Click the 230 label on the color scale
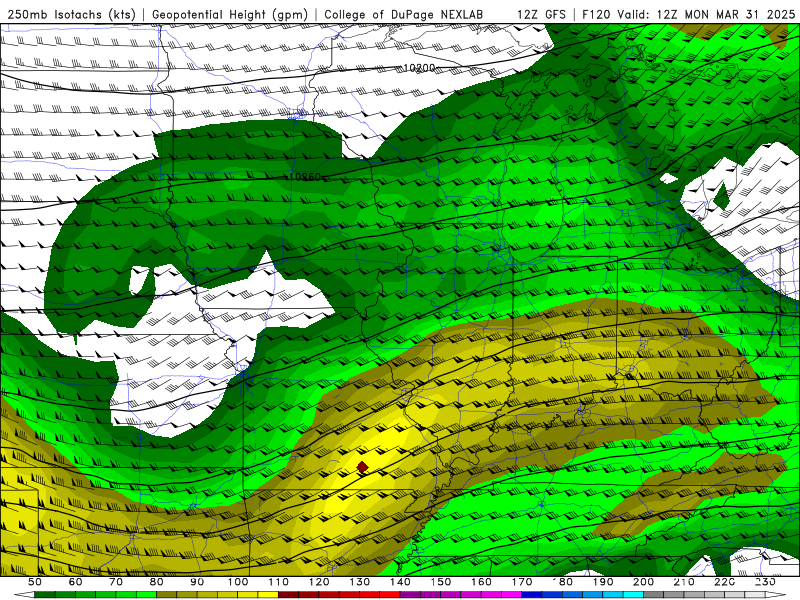The image size is (800, 600). (x=765, y=582)
